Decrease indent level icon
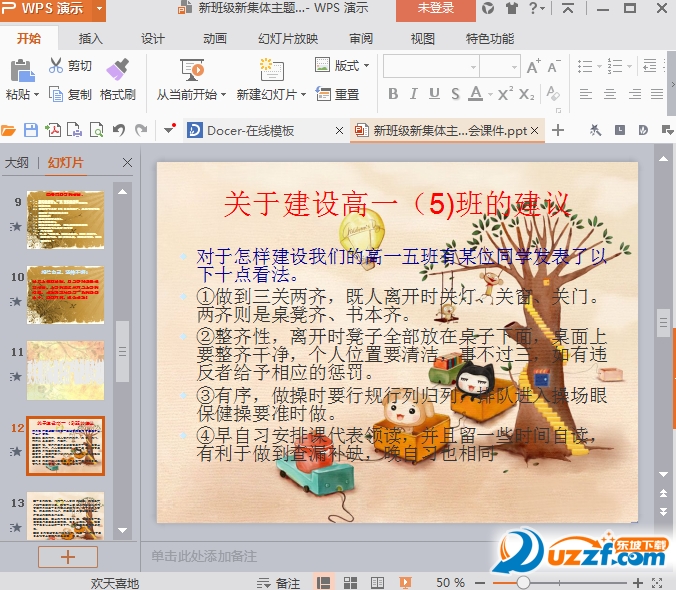 click(649, 66)
